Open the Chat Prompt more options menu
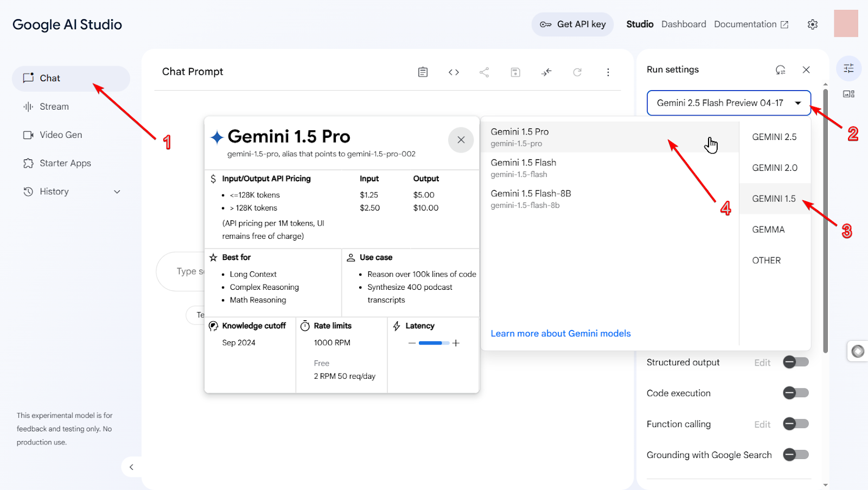 pos(608,72)
